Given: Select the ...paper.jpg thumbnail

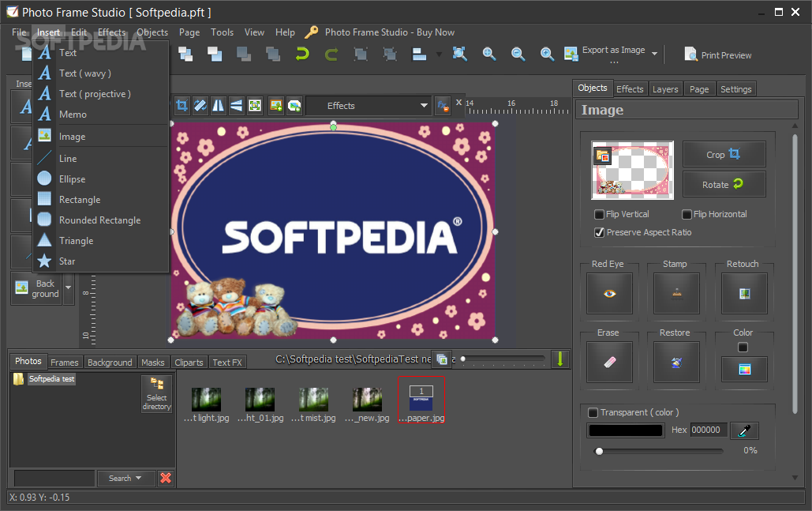Looking at the screenshot, I should (x=421, y=400).
